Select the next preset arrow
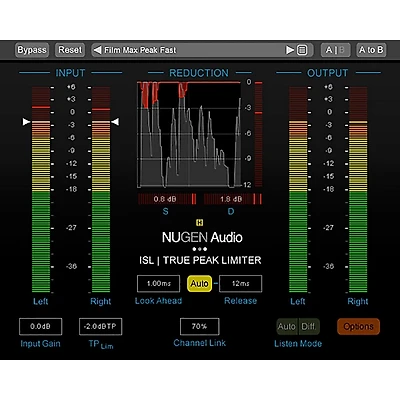Viewport: 400px width, 400px height. [290, 50]
